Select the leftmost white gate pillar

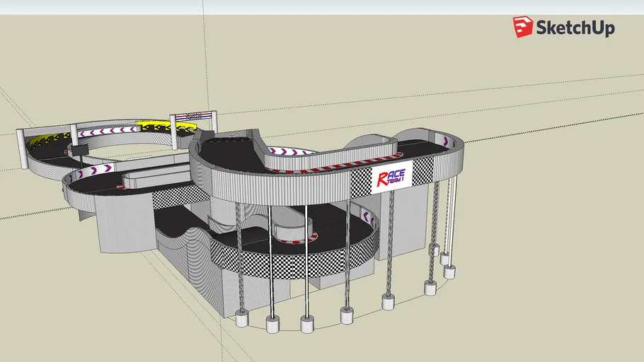23,150
